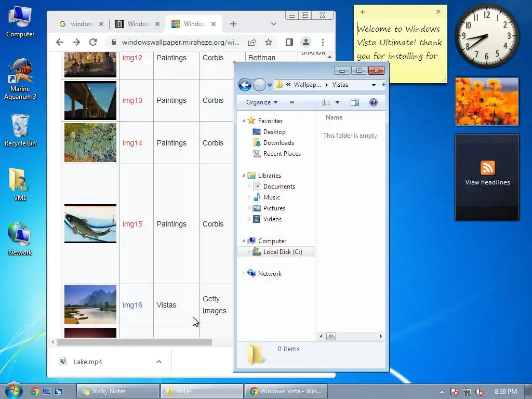Click Chrome horizontal scrollbar thumb
This screenshot has height=399, width=532.
pos(135,342)
